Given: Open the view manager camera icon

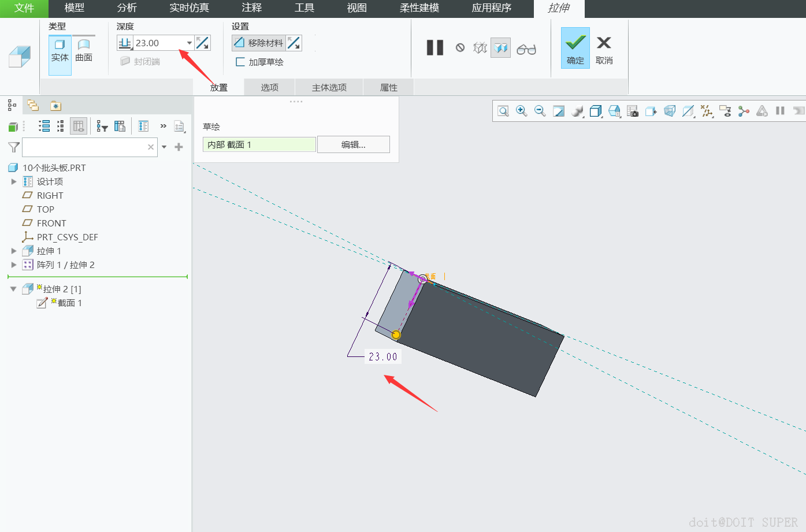Looking at the screenshot, I should 633,111.
